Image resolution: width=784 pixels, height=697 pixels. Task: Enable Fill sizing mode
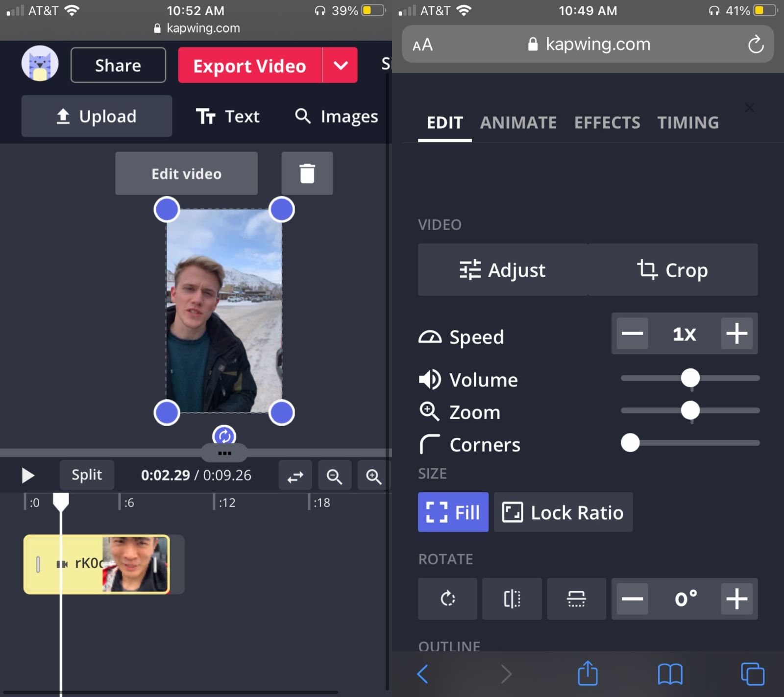452,512
